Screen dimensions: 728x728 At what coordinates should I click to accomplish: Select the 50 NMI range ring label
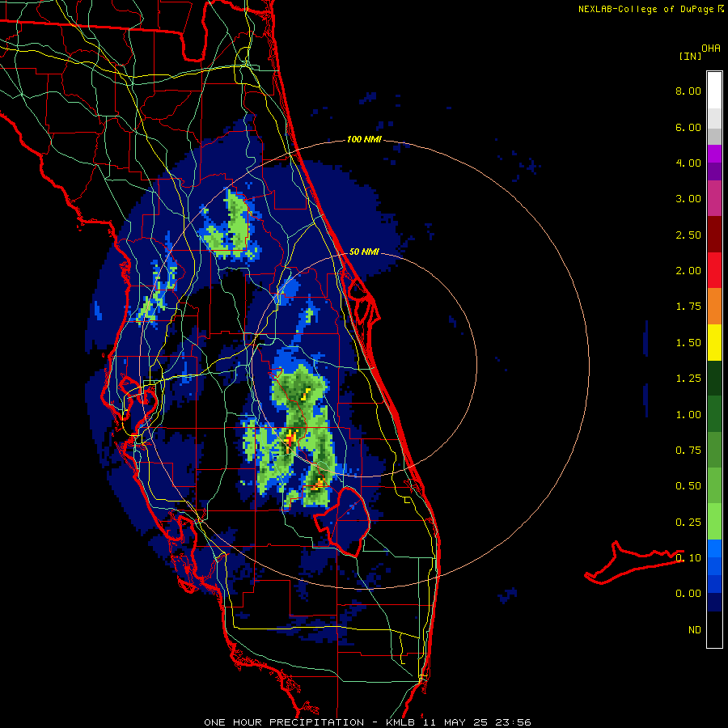point(364,252)
